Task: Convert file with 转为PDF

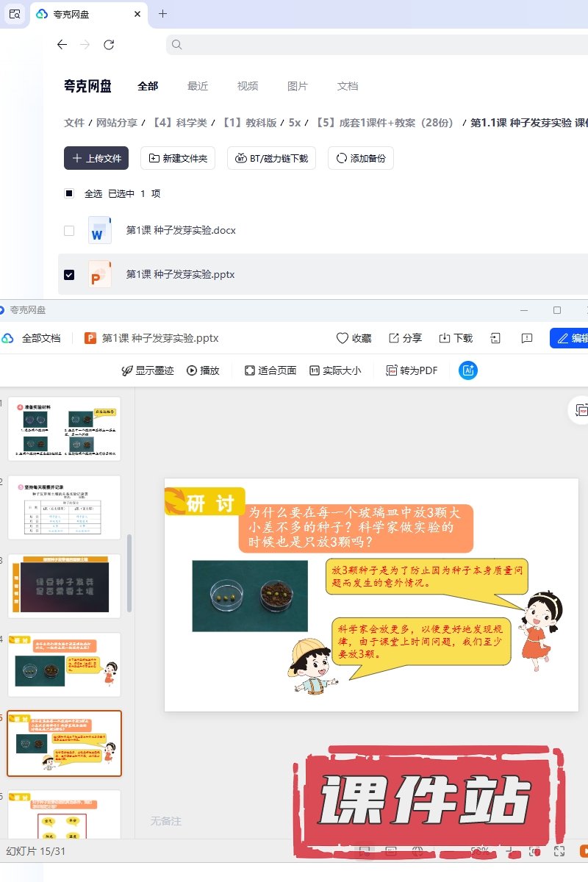Action: (412, 370)
